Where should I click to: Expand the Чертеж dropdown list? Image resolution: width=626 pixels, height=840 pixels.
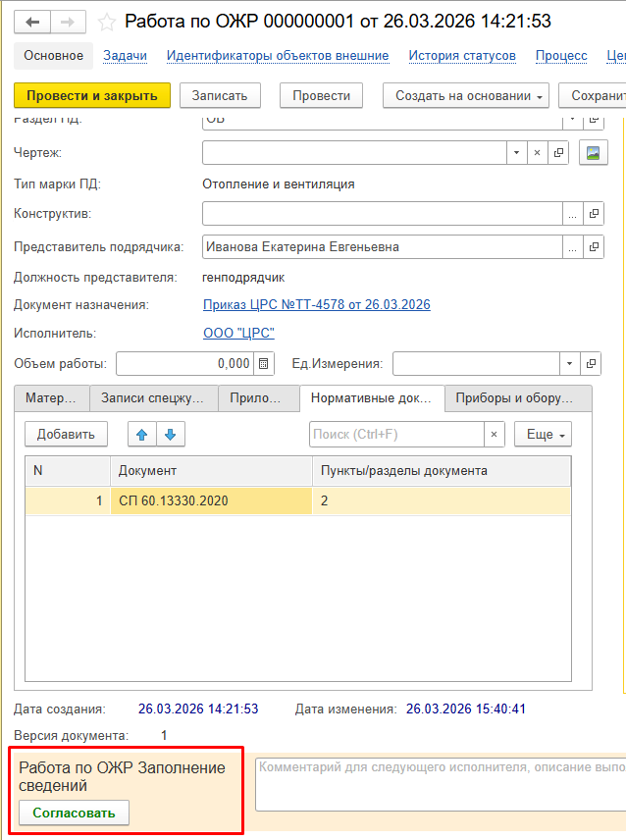[x=516, y=153]
